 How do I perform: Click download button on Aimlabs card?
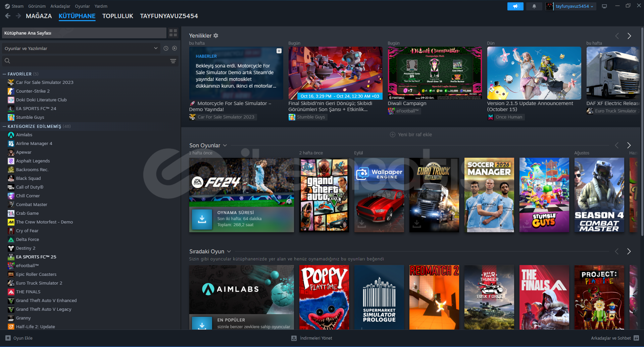click(202, 323)
